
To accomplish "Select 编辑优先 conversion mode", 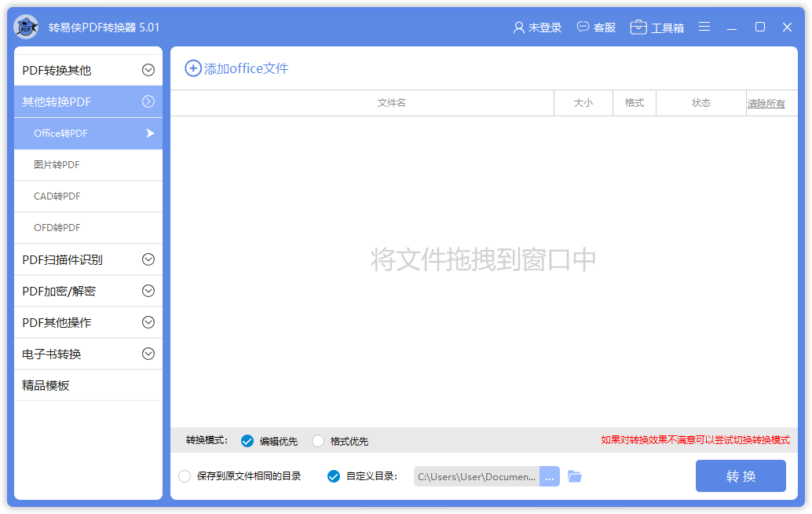I will pyautogui.click(x=247, y=441).
